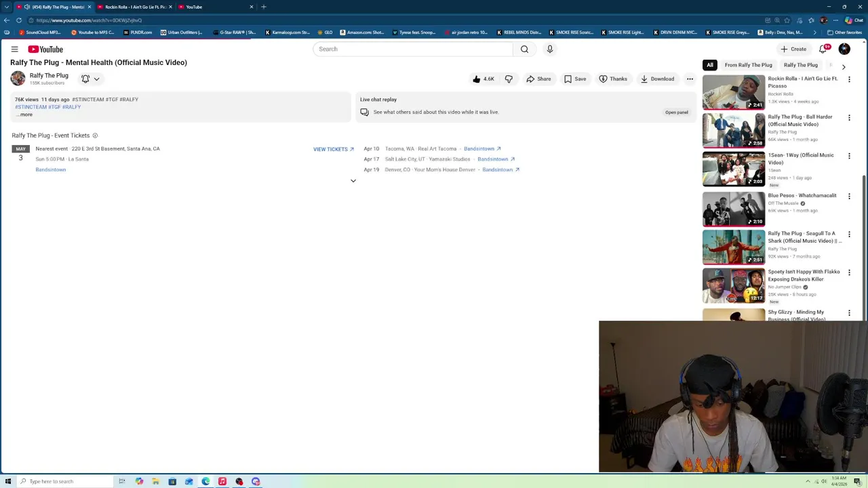Expand description with ...more
Viewport: 868px width, 488px height.
24,115
